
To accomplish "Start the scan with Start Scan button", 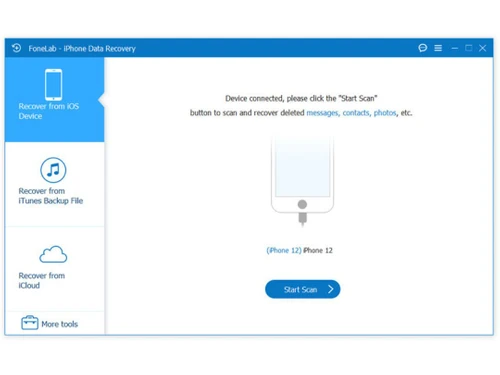I will point(303,289).
